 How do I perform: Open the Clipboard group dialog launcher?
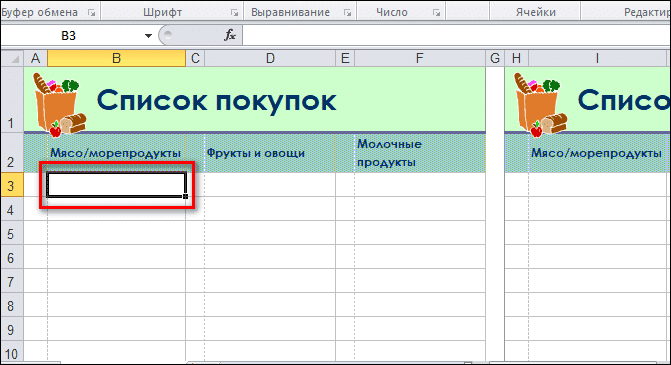click(x=91, y=13)
